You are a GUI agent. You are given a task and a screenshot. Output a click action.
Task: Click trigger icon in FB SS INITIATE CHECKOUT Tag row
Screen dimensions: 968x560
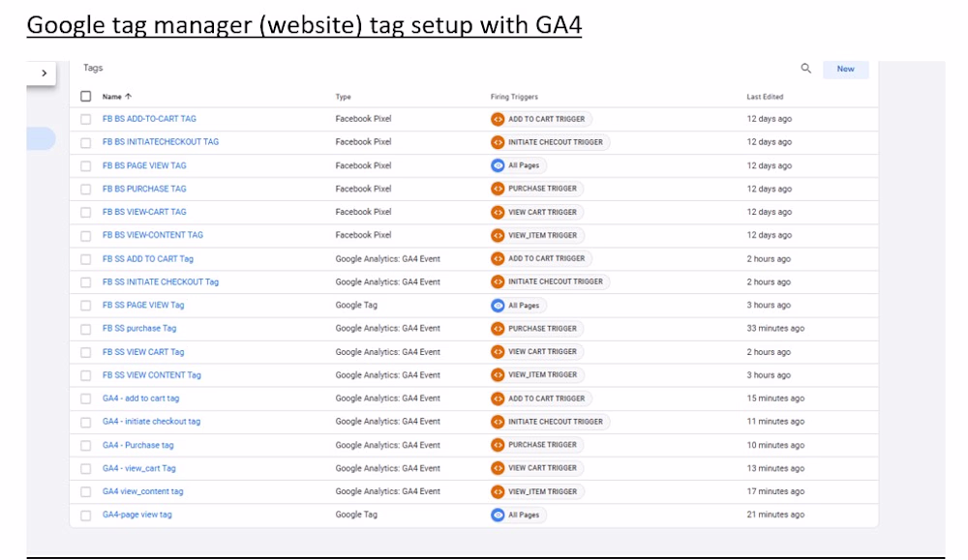point(498,281)
